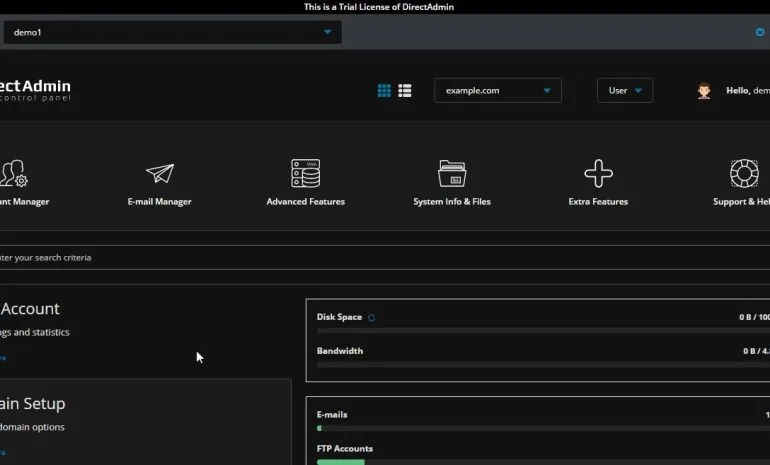Click the Bandwidth label

tap(340, 351)
